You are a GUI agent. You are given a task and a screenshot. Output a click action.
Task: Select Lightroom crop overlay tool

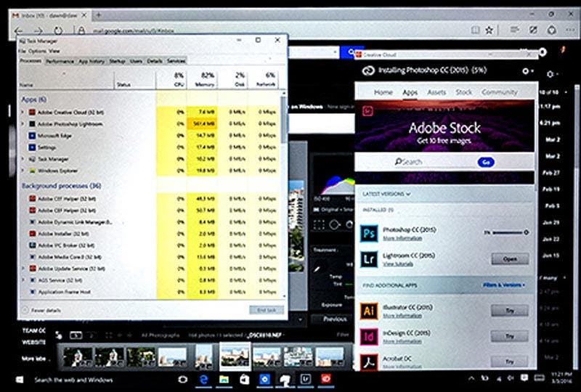(x=319, y=225)
